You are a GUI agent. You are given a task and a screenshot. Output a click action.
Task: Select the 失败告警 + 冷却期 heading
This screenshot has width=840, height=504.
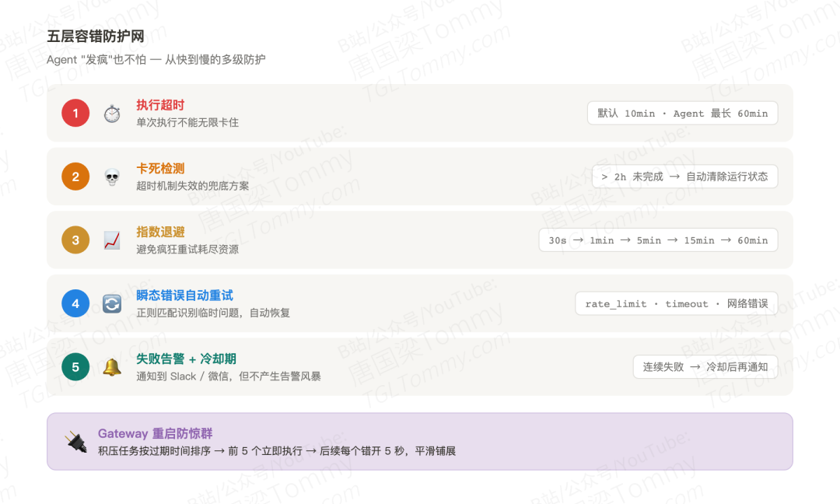(186, 359)
